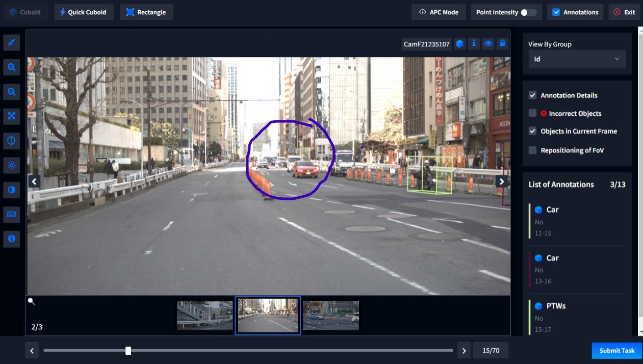
Task: Uncheck the Annotation Details checkbox
Action: tap(532, 95)
